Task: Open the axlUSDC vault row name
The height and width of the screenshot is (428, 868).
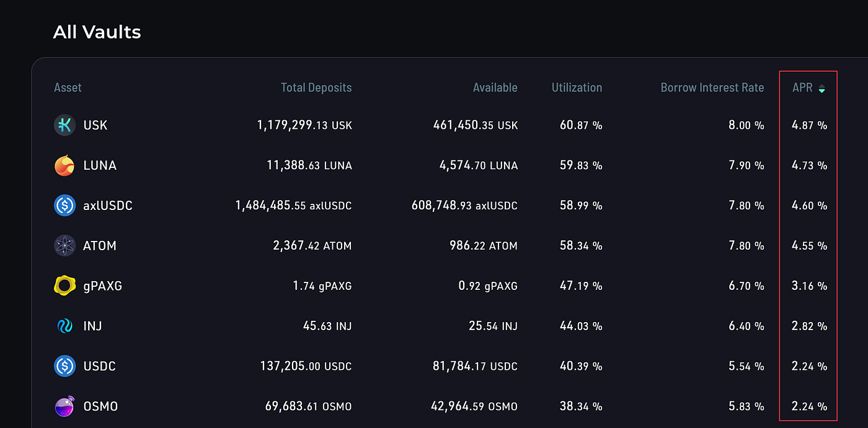Action: pyautogui.click(x=108, y=206)
